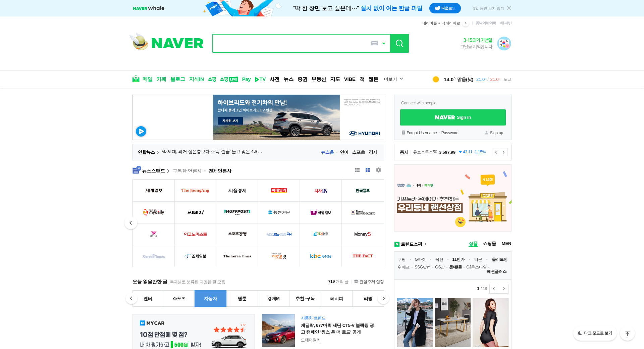Click the sunny weather icon

[436, 79]
